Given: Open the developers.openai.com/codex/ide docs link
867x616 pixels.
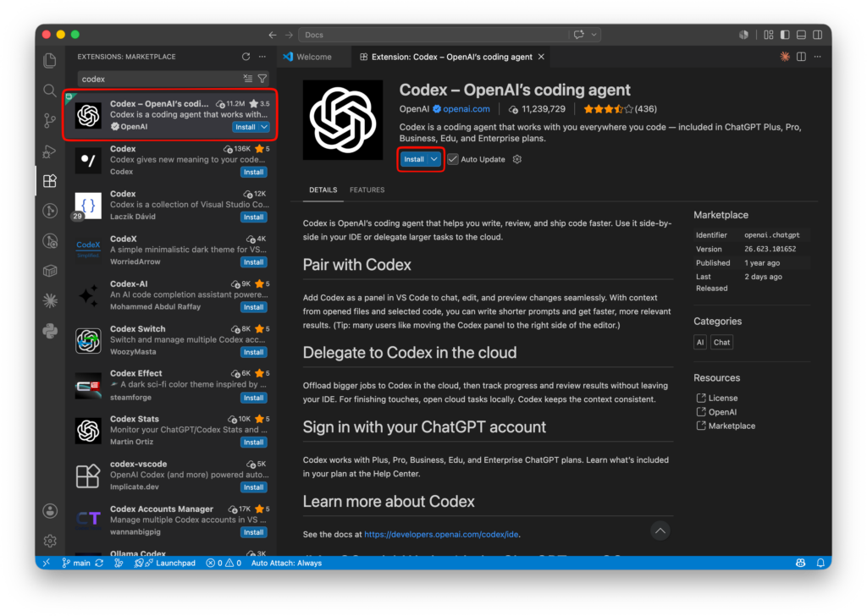Looking at the screenshot, I should 441,534.
